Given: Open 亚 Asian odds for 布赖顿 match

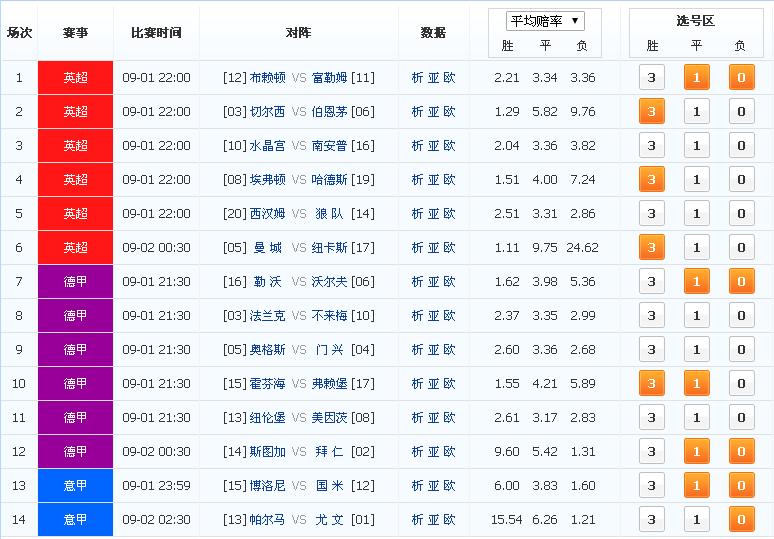Looking at the screenshot, I should (x=433, y=77).
